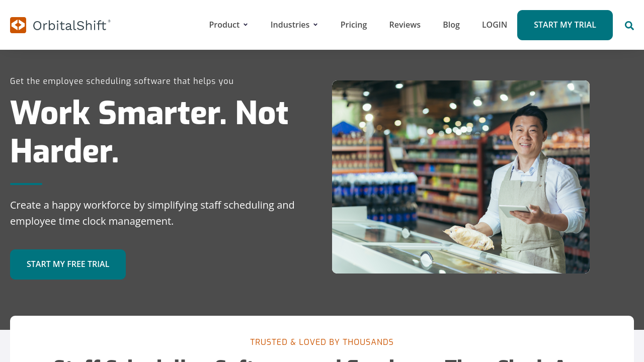Click the LOGIN link
This screenshot has width=644, height=362.
pyautogui.click(x=495, y=25)
